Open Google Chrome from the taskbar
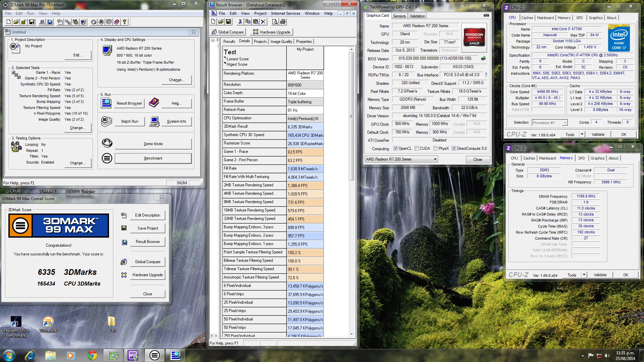This screenshot has height=362, width=644. (x=92, y=355)
